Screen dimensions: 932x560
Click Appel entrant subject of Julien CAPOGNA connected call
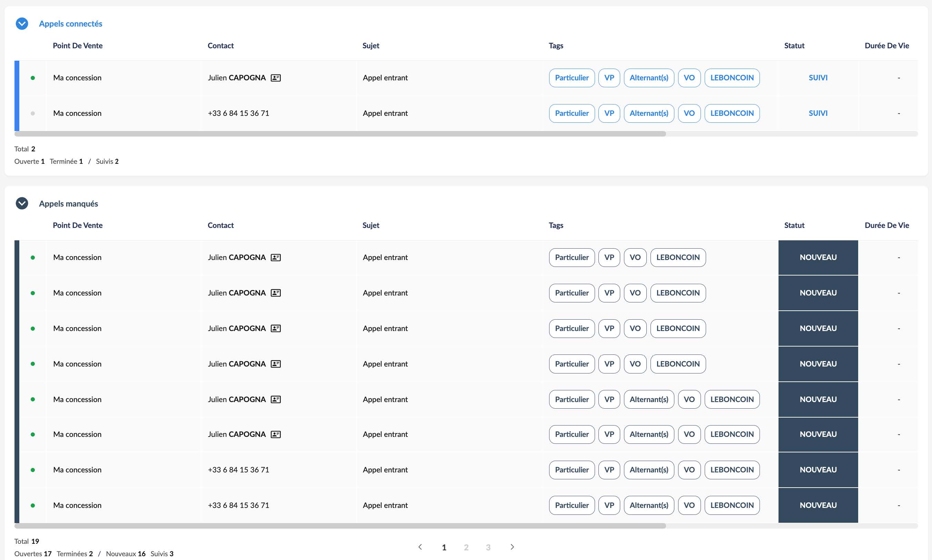click(385, 78)
